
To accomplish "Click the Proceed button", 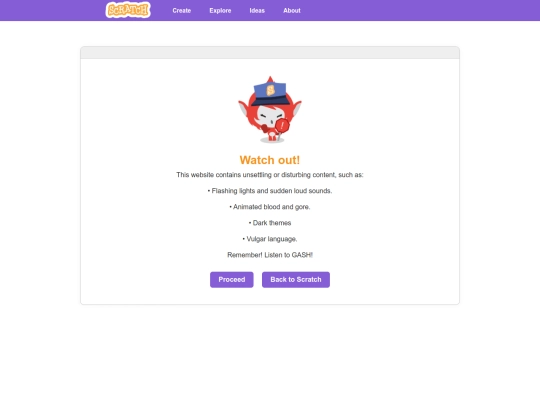I will pos(232,280).
